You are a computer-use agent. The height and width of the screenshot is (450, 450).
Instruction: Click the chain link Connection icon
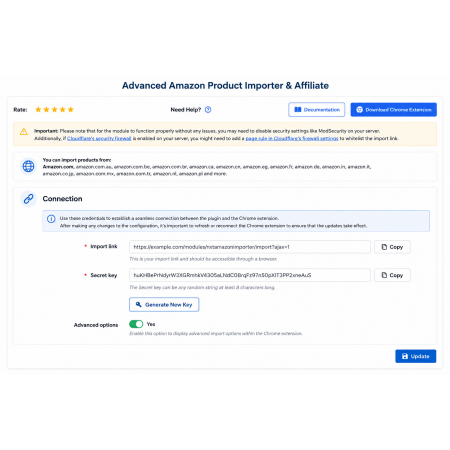pyautogui.click(x=28, y=199)
